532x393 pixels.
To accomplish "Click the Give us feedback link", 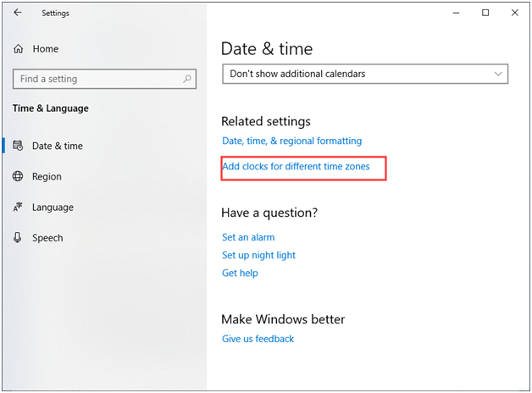I will pyautogui.click(x=258, y=339).
